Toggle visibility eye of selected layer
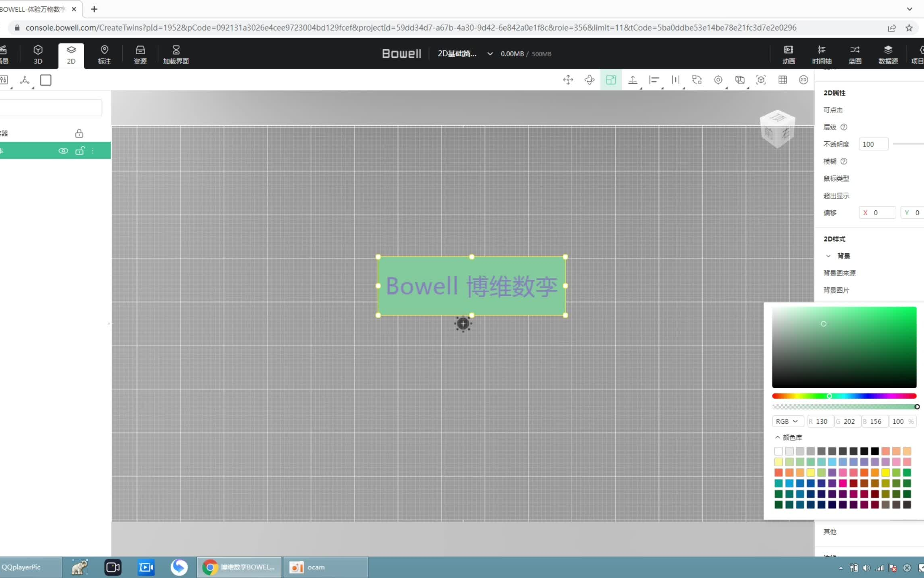The height and width of the screenshot is (578, 924). (x=63, y=151)
